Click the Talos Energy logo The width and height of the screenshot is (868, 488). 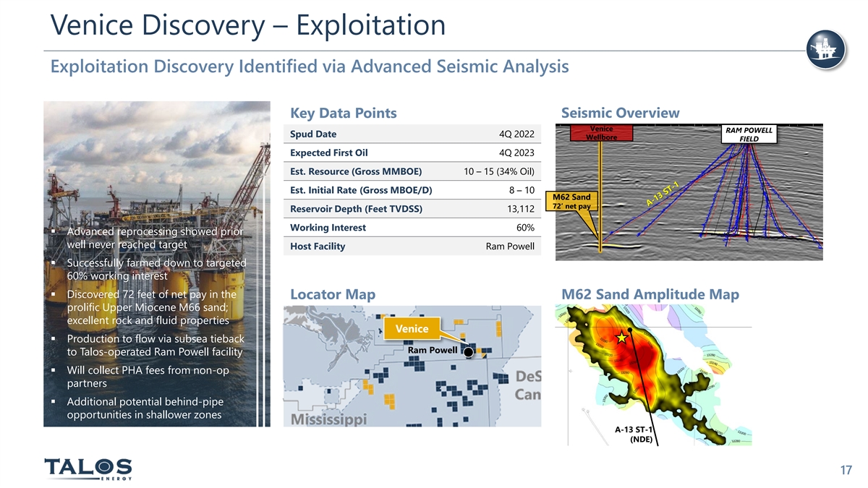pos(88,468)
